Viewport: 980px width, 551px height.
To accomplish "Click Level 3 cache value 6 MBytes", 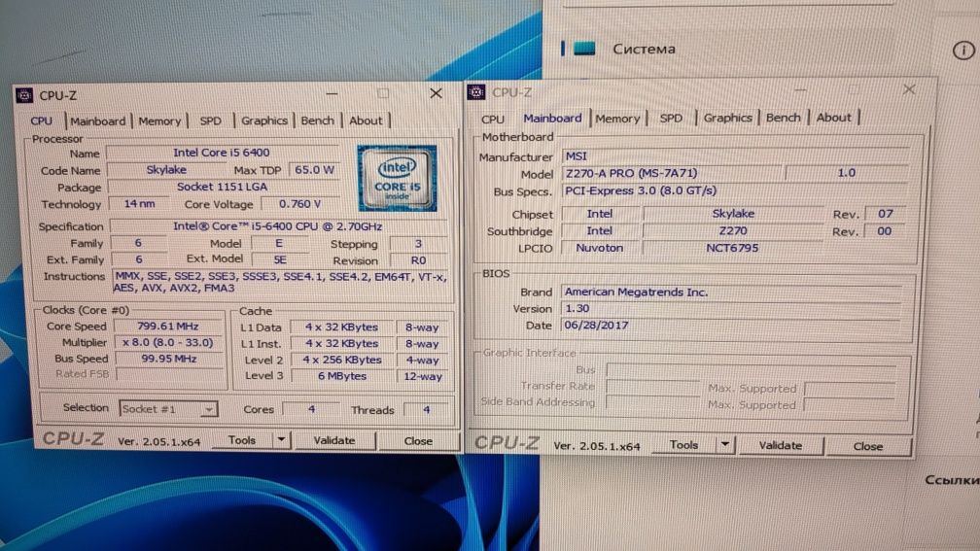I will click(342, 376).
